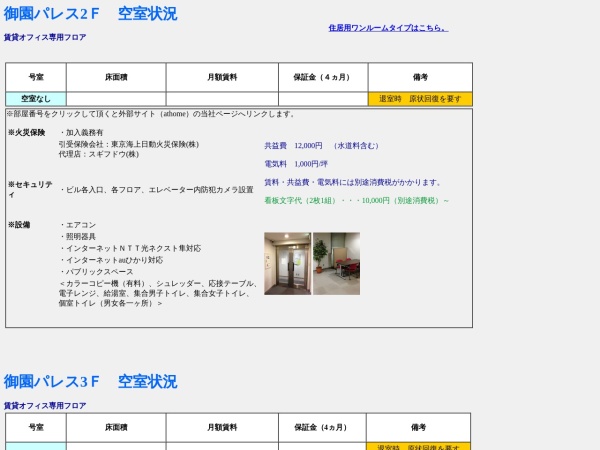Click the 看板文字代 10,000円 green text
This screenshot has width=600, height=450.
(356, 201)
